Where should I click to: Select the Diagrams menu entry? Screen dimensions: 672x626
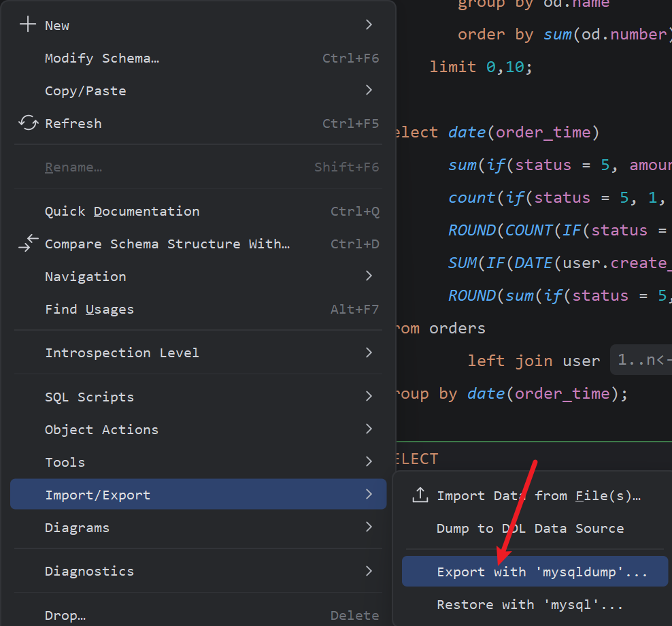(199, 527)
